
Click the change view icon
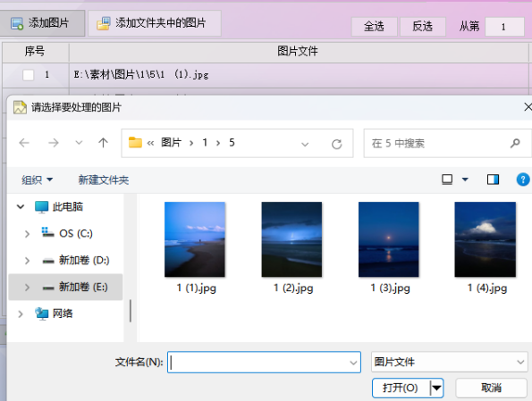click(447, 179)
